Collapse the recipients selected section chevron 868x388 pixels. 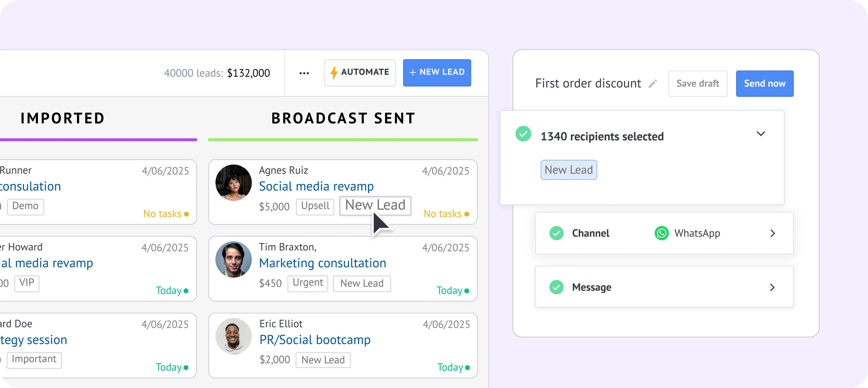click(761, 134)
